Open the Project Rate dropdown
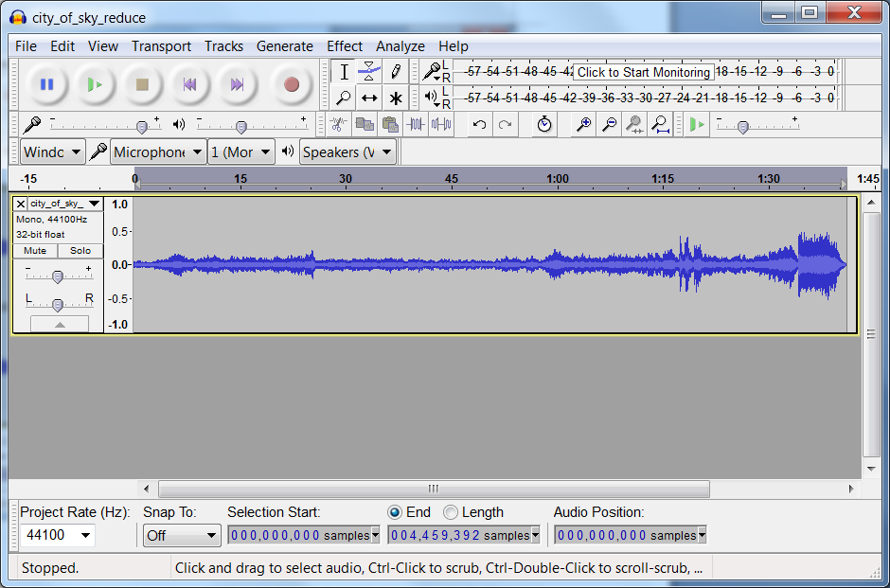Image resolution: width=890 pixels, height=588 pixels. pos(86,536)
